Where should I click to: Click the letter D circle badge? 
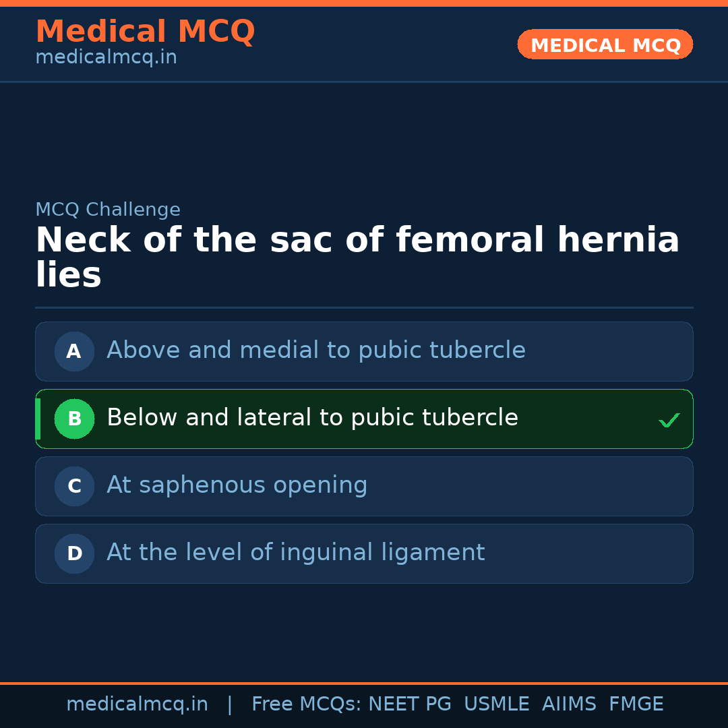coord(74,553)
